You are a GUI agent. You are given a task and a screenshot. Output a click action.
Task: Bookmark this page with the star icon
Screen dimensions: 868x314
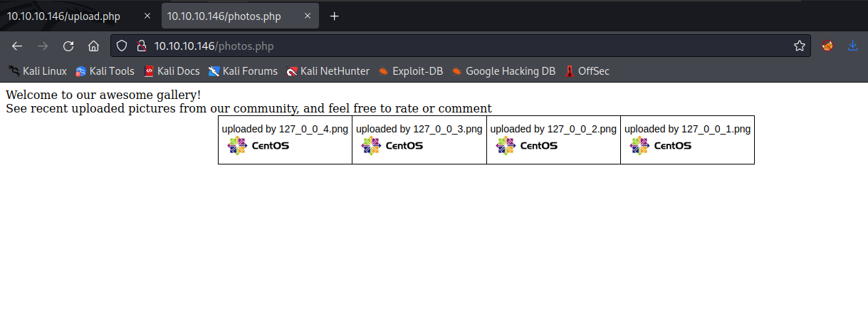pyautogui.click(x=800, y=46)
